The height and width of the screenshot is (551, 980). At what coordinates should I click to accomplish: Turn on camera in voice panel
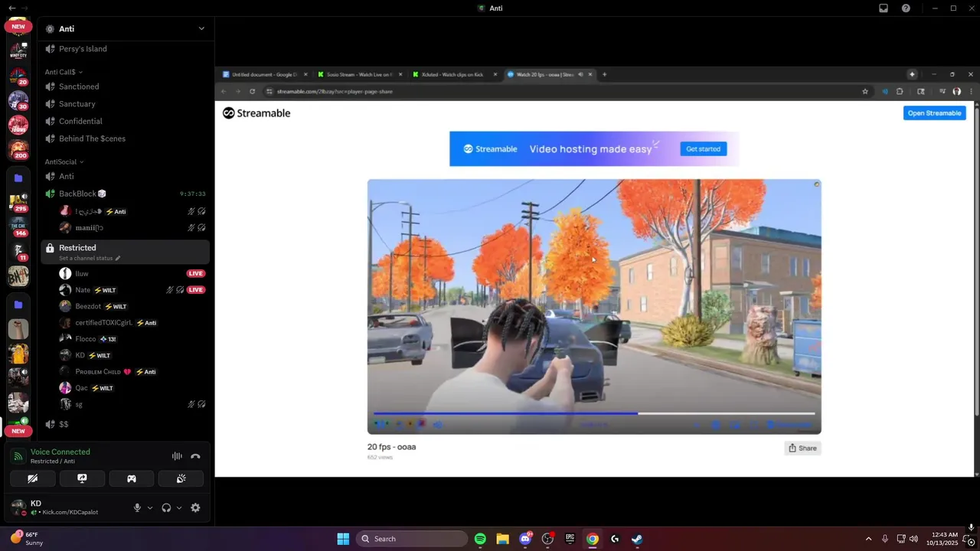tap(32, 478)
